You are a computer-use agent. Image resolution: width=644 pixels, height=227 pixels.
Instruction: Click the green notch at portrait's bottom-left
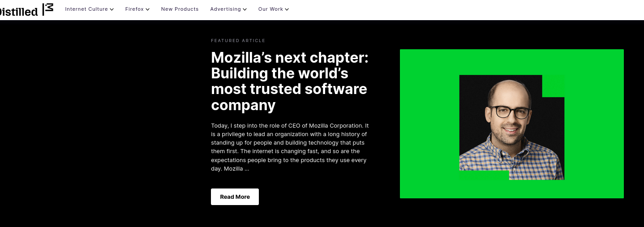[x=484, y=175]
